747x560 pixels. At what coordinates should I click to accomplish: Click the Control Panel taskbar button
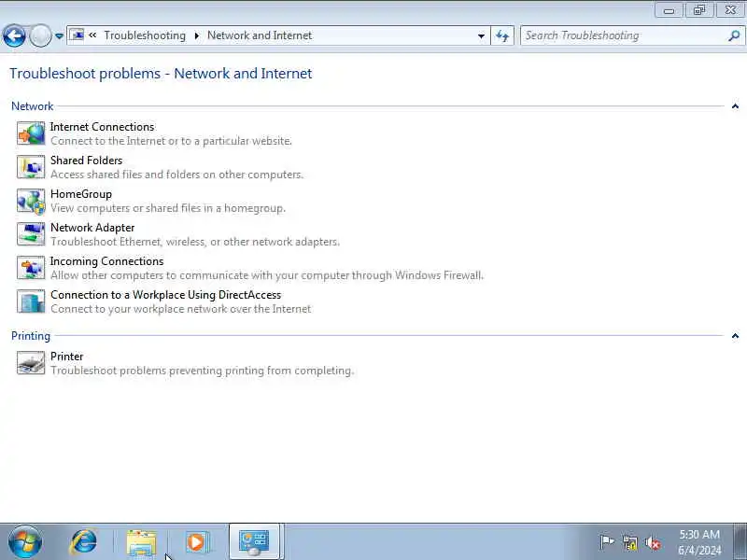click(256, 542)
